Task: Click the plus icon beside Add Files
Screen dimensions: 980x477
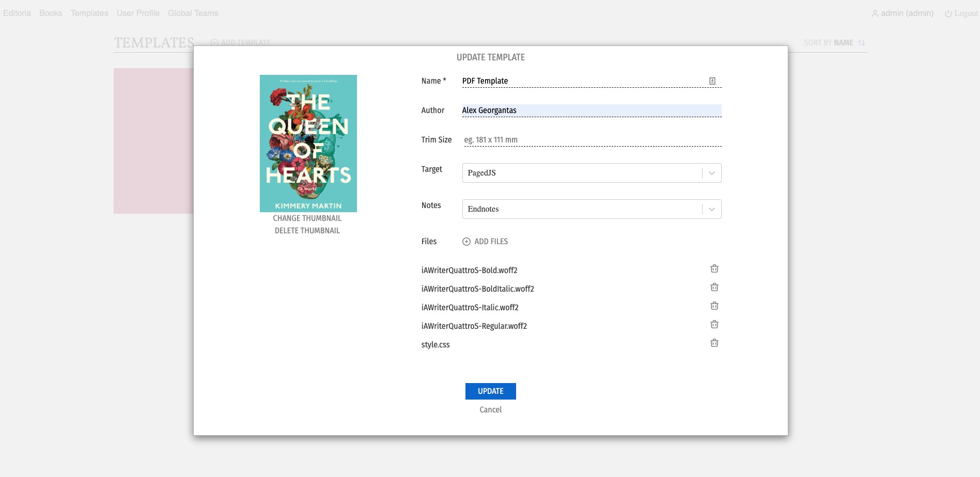Action: [466, 242]
